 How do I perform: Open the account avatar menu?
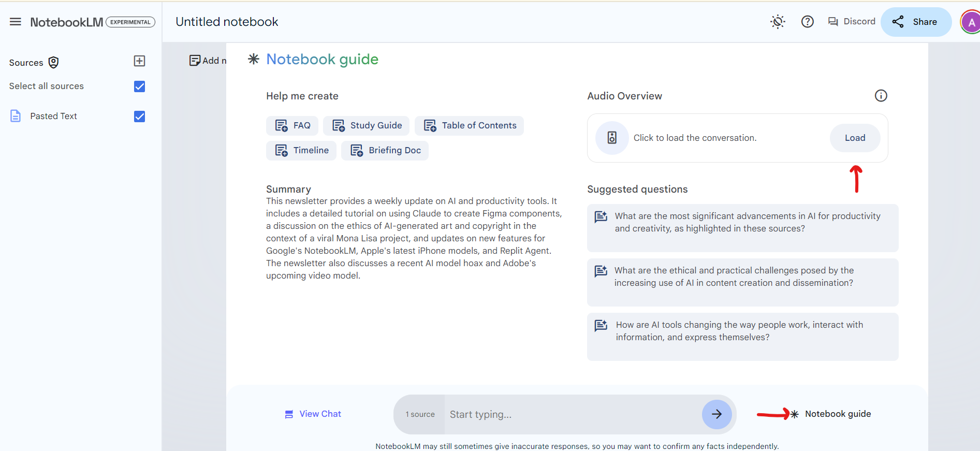(x=971, y=22)
